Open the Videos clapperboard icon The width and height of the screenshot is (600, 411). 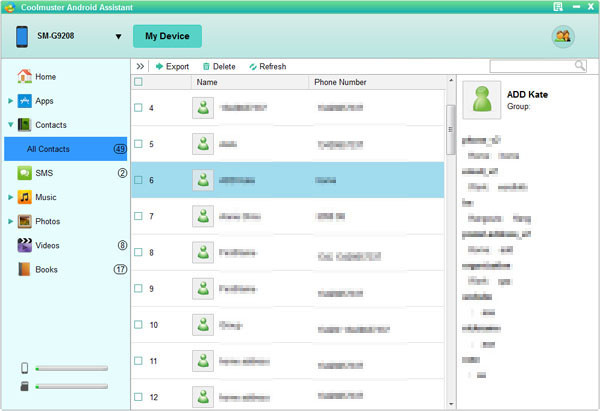pos(24,245)
